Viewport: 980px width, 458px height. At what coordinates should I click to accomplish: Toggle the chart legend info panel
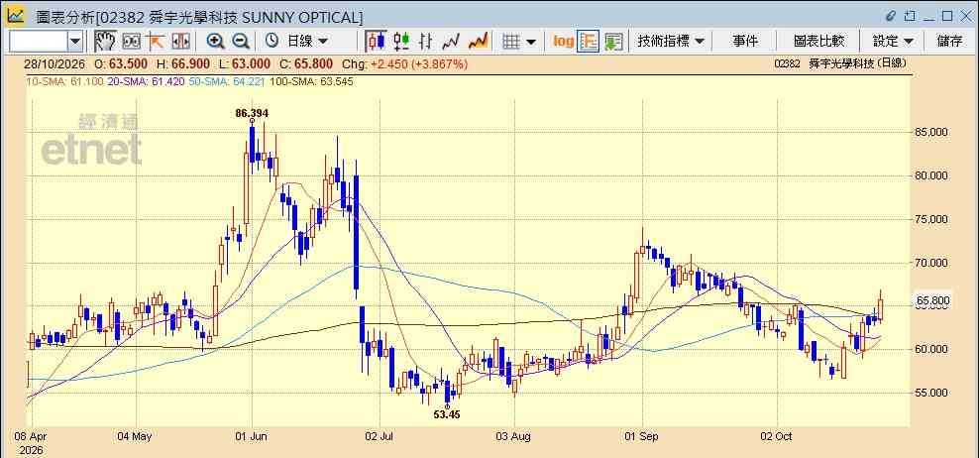point(589,42)
